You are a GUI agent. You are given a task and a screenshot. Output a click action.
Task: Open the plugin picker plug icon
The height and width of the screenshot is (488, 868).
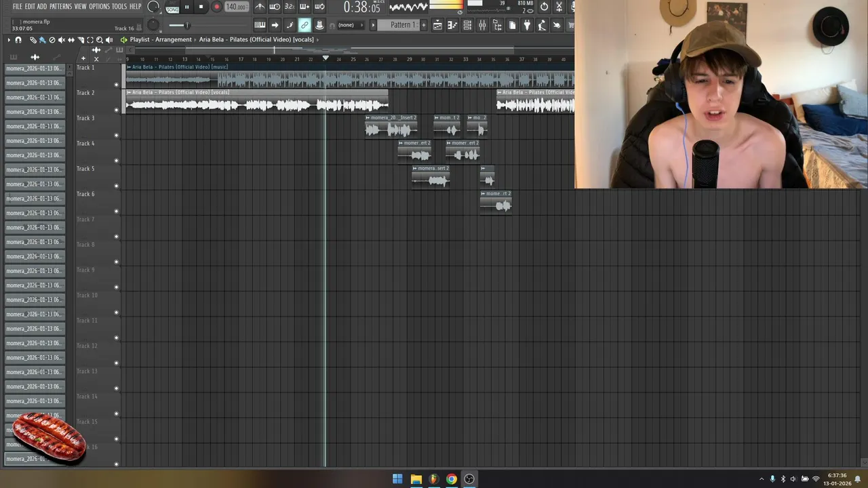click(527, 25)
